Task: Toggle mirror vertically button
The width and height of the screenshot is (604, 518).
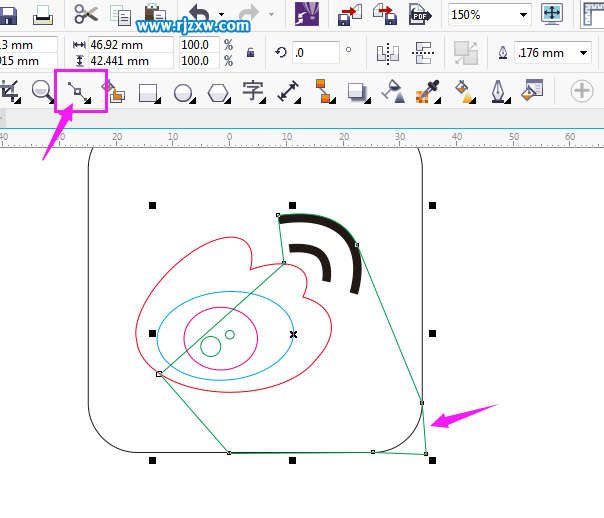Action: [x=421, y=52]
